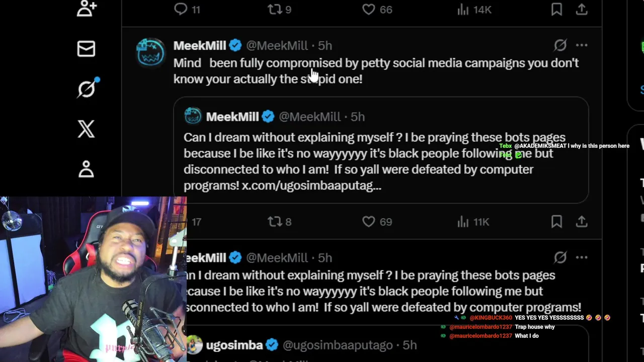Screen dimensions: 644x362
Task: Like the tweet with 69 likes
Action: [369, 222]
